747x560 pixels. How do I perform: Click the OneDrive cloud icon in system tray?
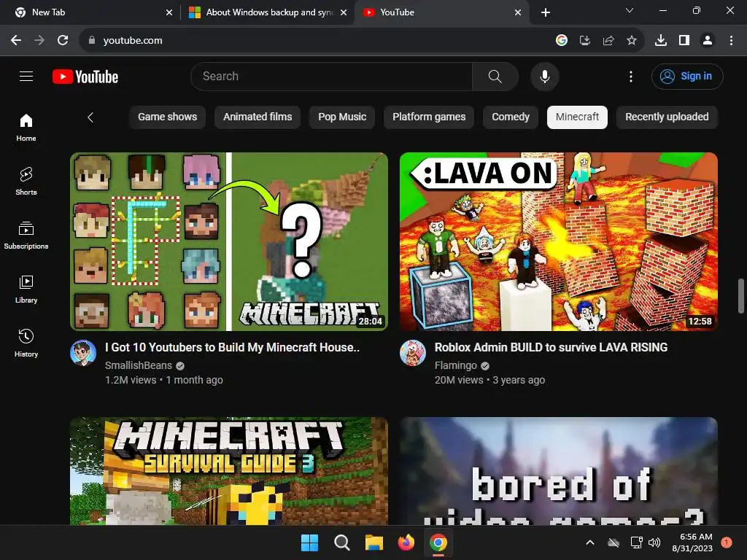click(613, 542)
